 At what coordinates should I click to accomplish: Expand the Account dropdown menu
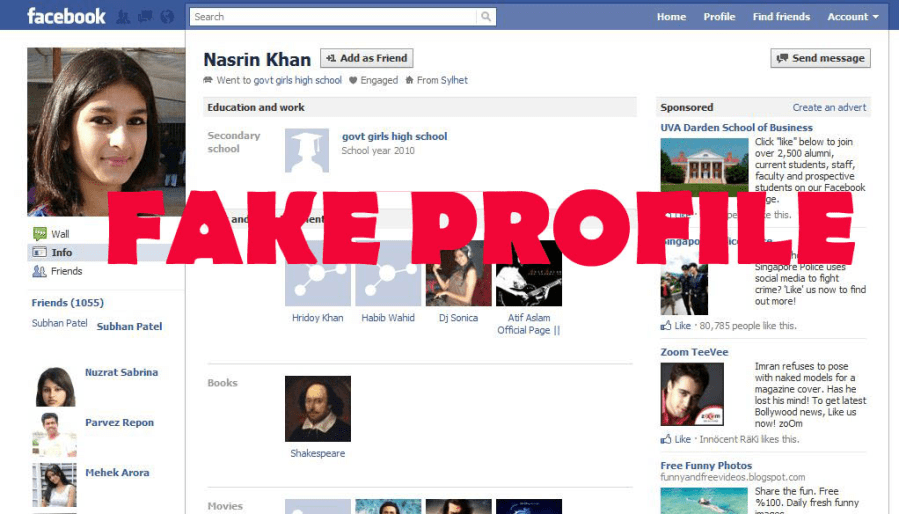pos(852,17)
